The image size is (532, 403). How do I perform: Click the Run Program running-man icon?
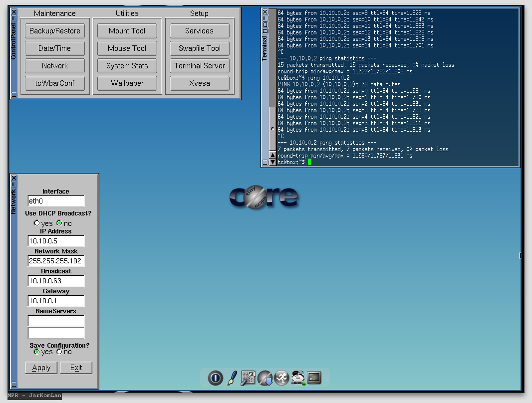click(x=281, y=378)
